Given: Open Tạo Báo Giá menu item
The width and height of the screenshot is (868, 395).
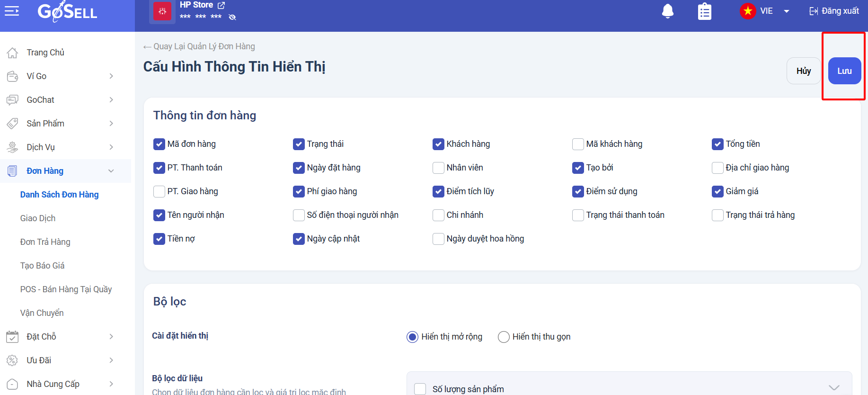Looking at the screenshot, I should click(x=42, y=266).
